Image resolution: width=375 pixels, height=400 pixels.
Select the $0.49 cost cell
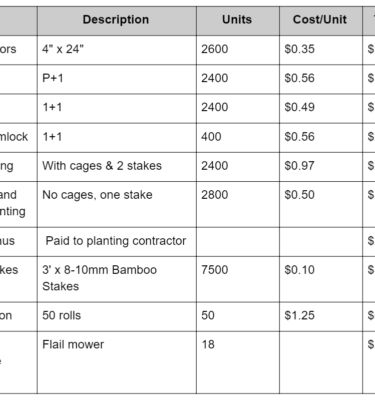pos(321,108)
